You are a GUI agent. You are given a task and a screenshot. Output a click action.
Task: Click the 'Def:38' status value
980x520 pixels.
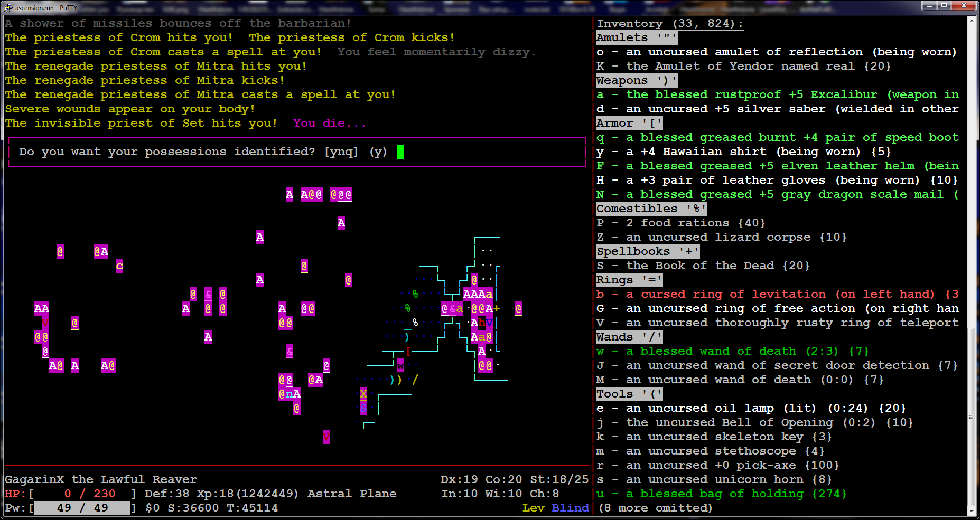167,494
